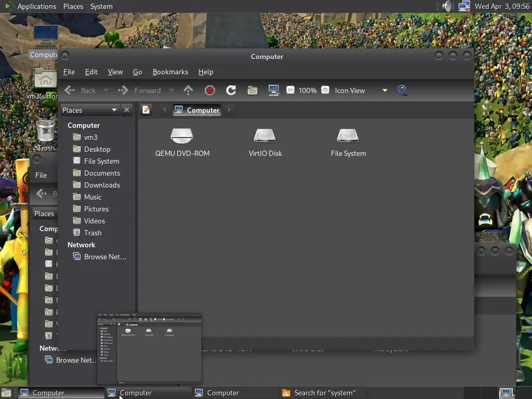Click the Computer window preview thumbnail
This screenshot has height=399, width=532.
click(x=149, y=349)
